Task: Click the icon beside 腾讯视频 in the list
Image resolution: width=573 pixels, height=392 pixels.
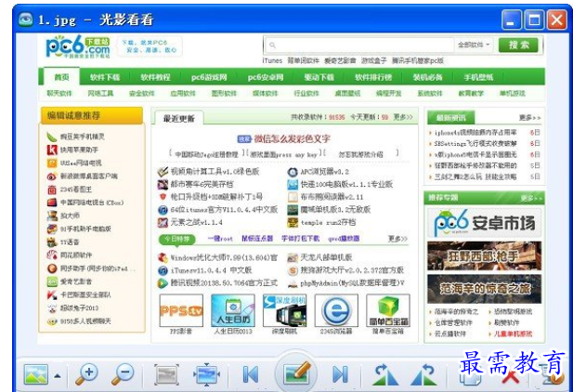Action: pyautogui.click(x=163, y=282)
